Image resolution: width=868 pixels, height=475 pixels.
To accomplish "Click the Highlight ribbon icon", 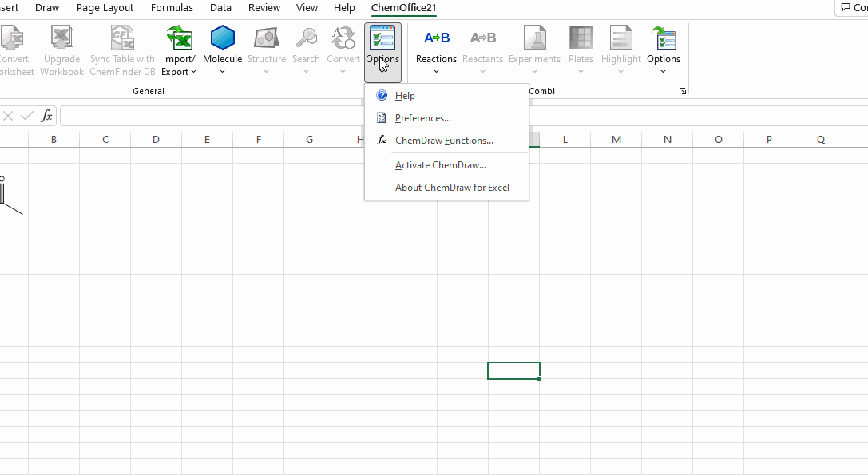I will point(621,38).
